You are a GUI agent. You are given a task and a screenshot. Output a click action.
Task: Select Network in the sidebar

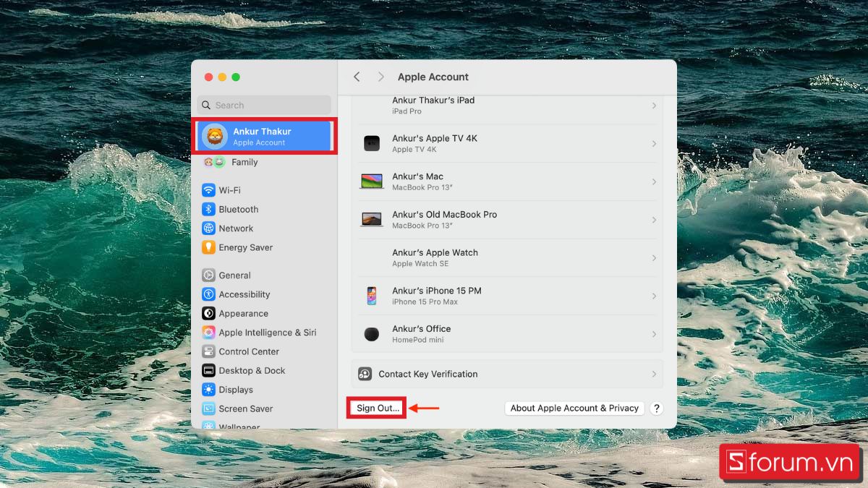click(233, 228)
